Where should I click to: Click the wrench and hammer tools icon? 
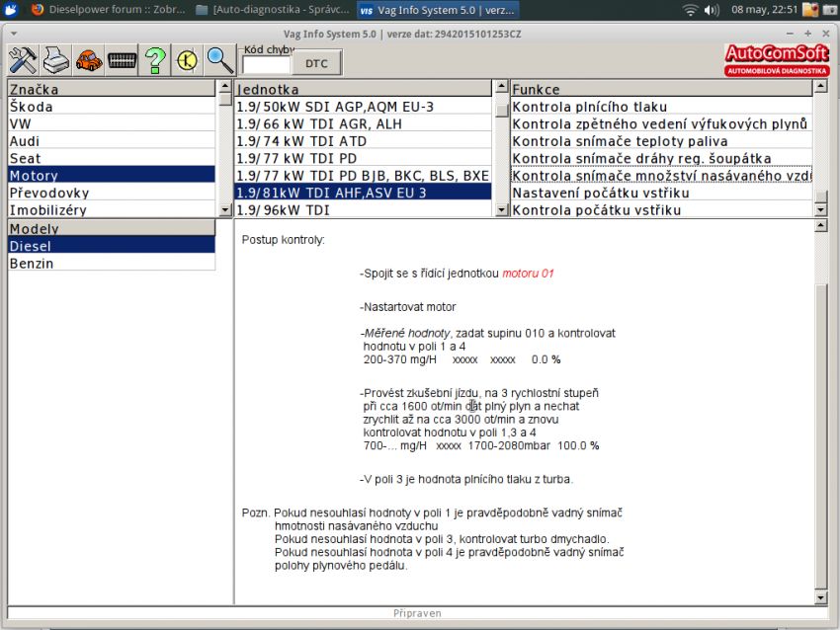[x=23, y=60]
